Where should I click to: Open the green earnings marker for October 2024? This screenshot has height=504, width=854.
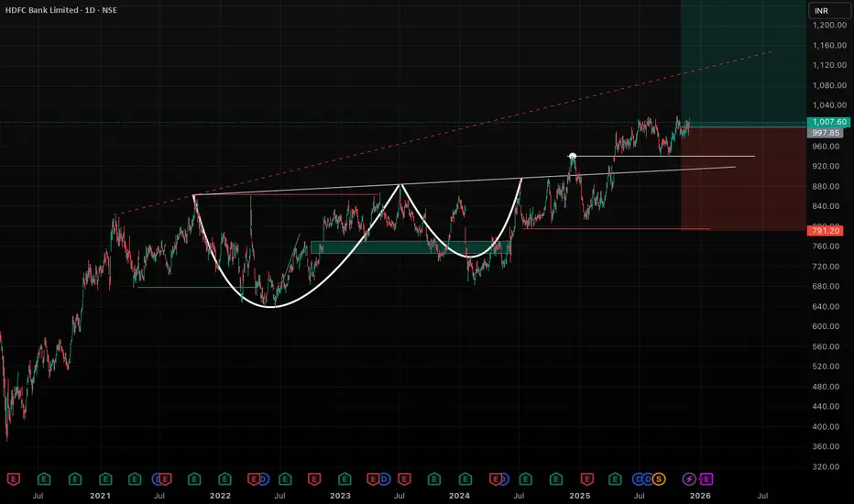[x=556, y=479]
